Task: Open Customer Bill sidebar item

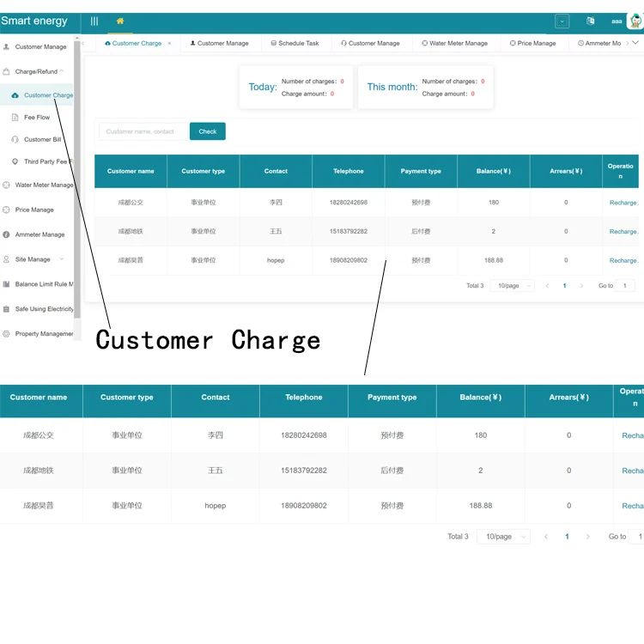Action: coord(42,140)
